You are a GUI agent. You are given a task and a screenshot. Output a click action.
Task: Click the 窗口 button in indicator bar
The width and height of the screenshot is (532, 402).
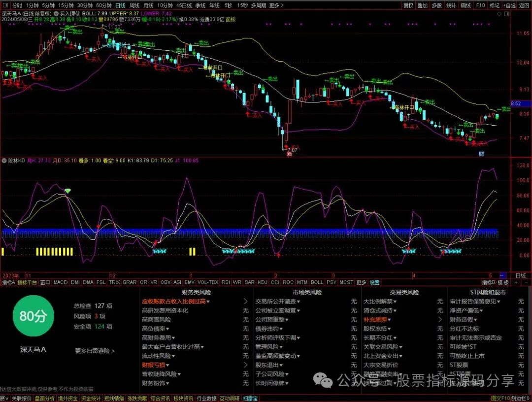click(45, 282)
